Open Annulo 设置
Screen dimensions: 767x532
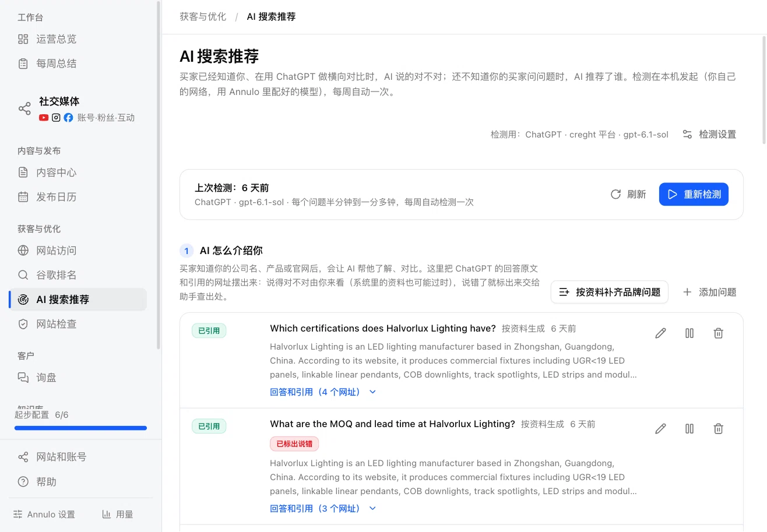44,515
